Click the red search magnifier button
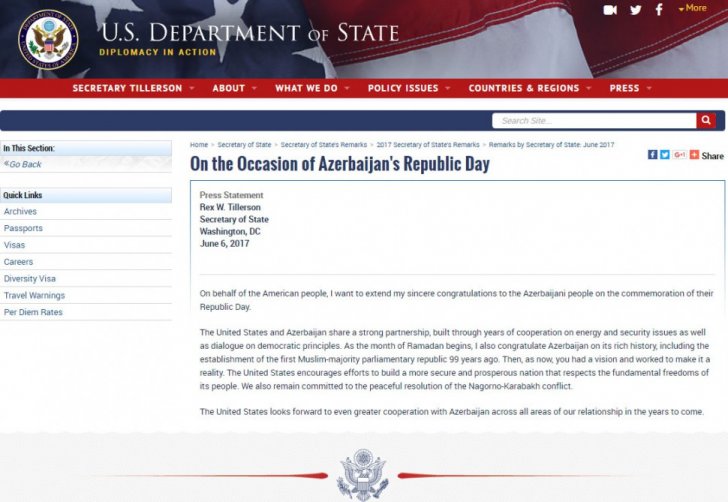The image size is (728, 502). (706, 121)
